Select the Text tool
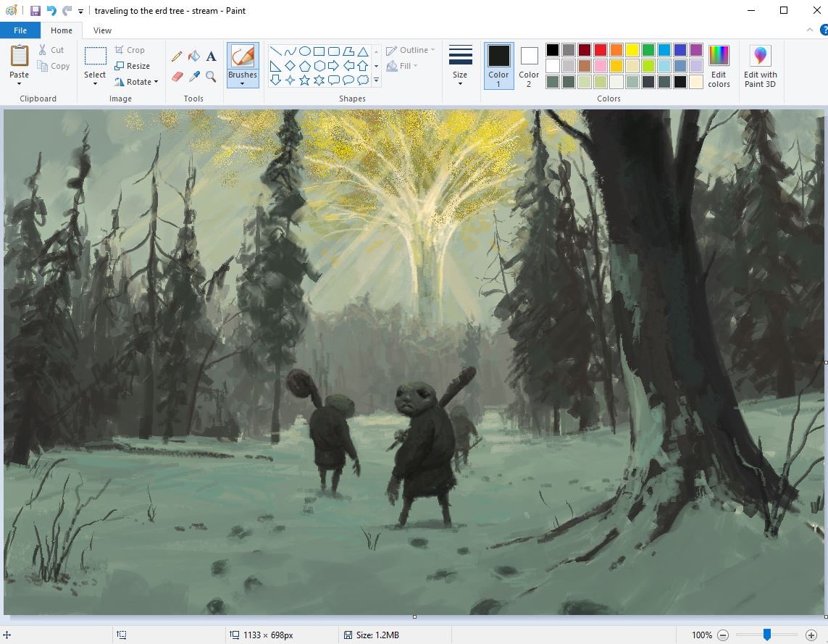Image resolution: width=828 pixels, height=644 pixels. (x=211, y=56)
